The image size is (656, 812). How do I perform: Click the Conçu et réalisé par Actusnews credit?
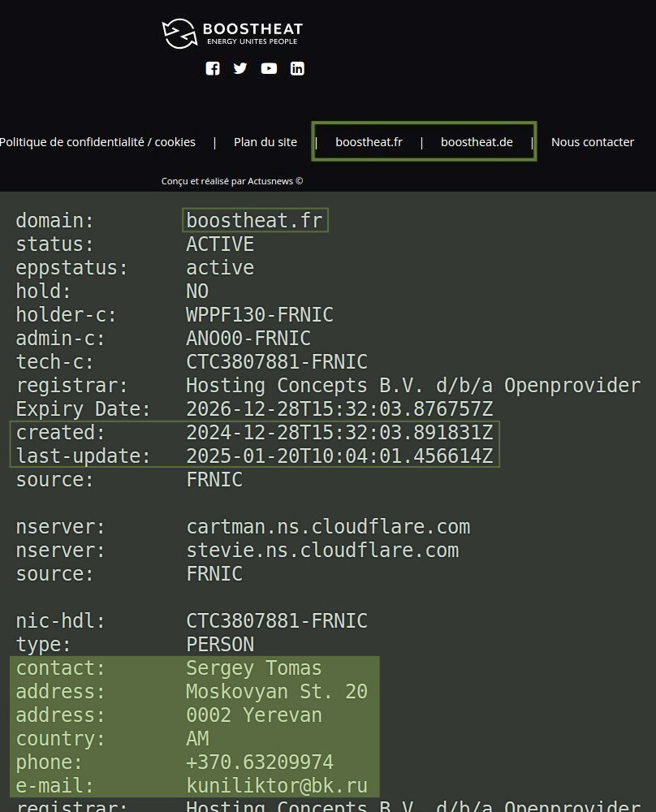click(232, 181)
